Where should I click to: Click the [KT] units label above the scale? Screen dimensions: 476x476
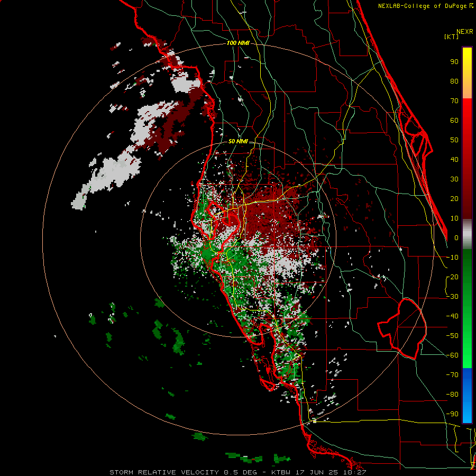tap(451, 36)
